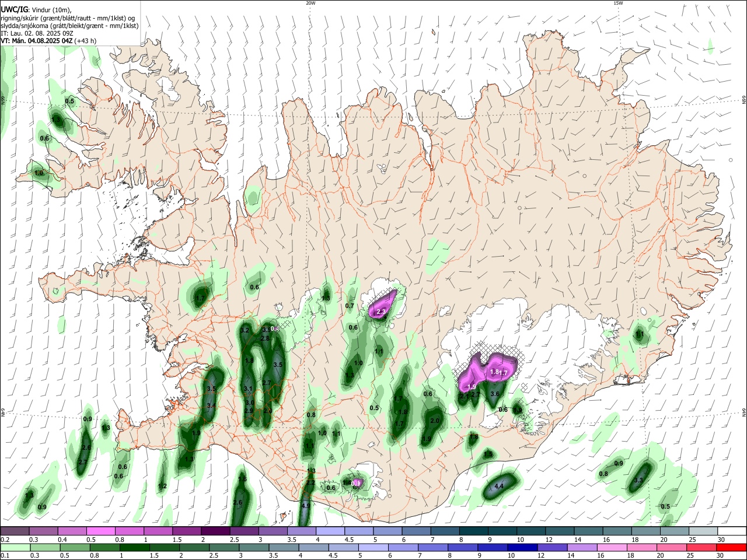Viewport: 747px width, 560px height.
Task: Click the '15W' longitude label
Action: click(x=618, y=3)
